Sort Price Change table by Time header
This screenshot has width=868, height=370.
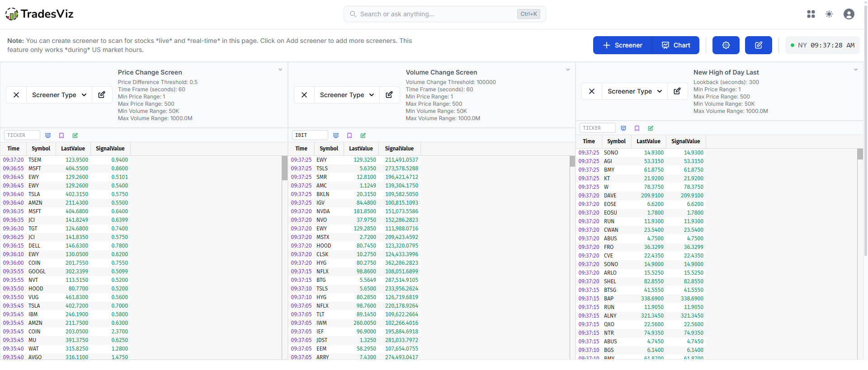[x=14, y=149]
